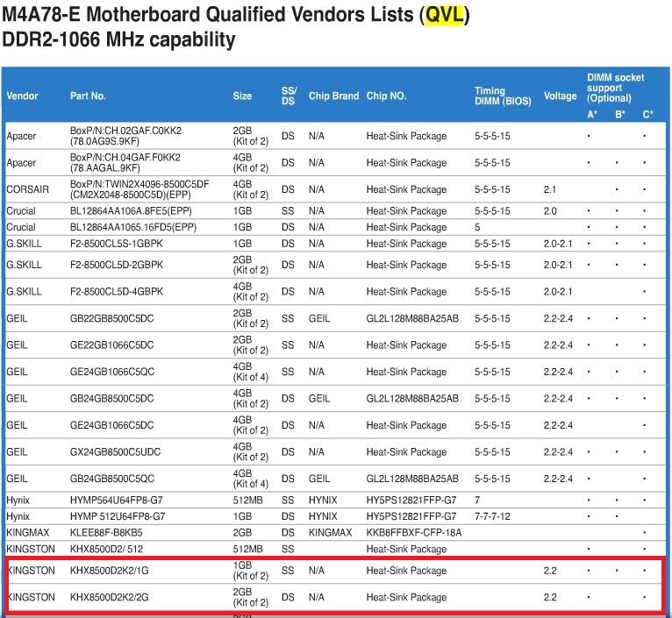Select part BL12864AA1065.16FD5(EPP)
Image resolution: width=672 pixels, height=618 pixels.
pyautogui.click(x=132, y=227)
